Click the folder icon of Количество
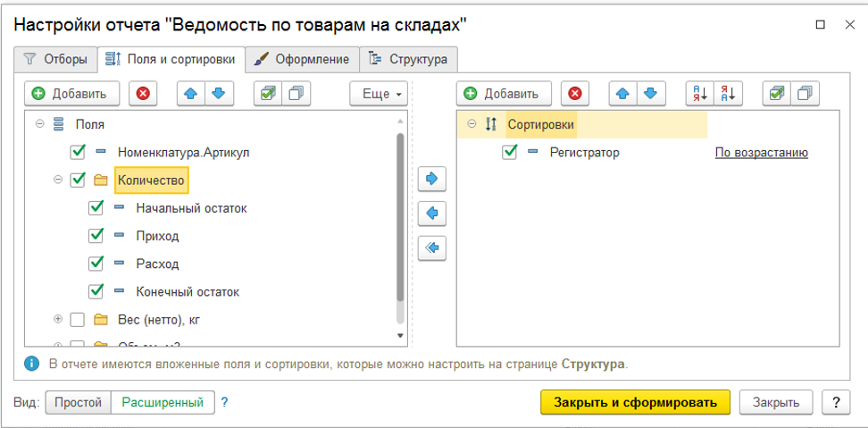The width and height of the screenshot is (868, 428). pyautogui.click(x=101, y=180)
